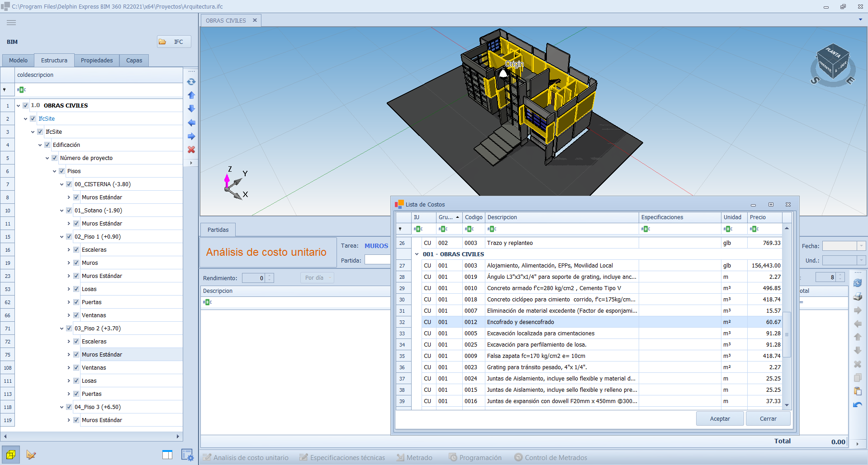Uncheck the 02_Piso 1 (+0.90) checkbox
The width and height of the screenshot is (868, 465).
pos(69,237)
